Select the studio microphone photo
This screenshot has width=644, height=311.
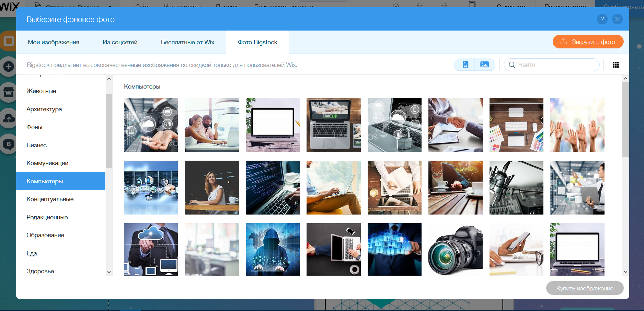[x=516, y=187]
